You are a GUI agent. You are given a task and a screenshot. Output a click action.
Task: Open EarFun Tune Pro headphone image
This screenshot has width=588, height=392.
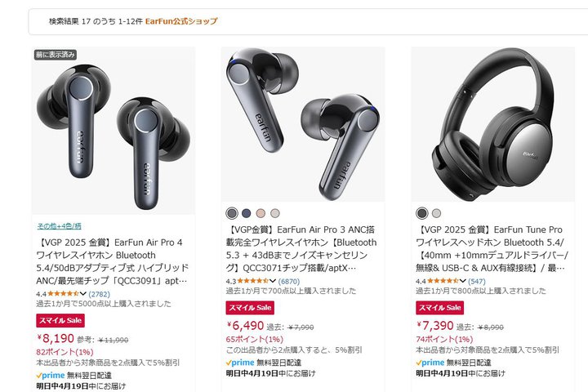492,124
